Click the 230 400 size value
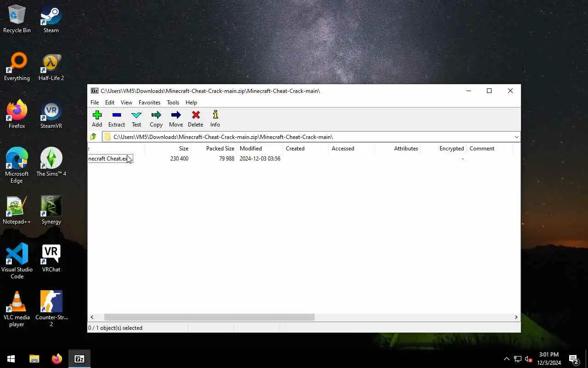Image resolution: width=588 pixels, height=368 pixels. pos(179,159)
